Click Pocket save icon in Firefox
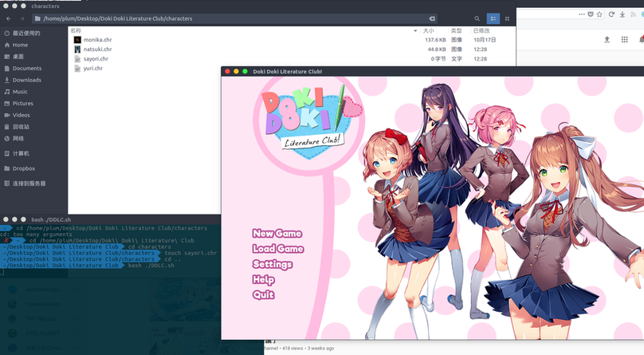This screenshot has width=644, height=355. pos(590,14)
